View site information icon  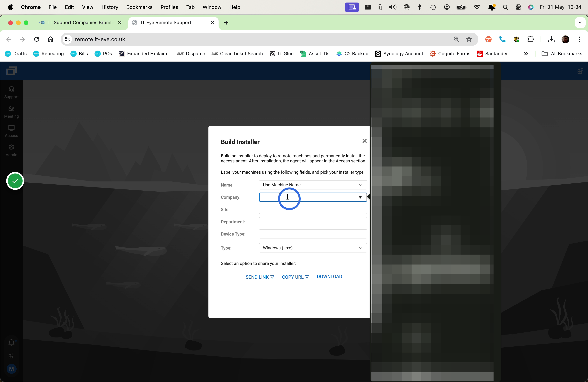tap(67, 39)
